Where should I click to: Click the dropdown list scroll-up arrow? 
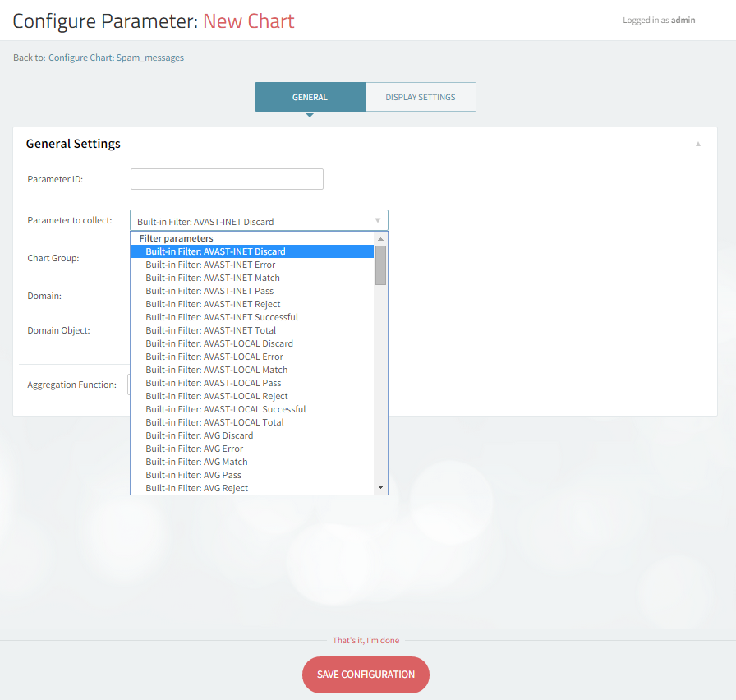point(380,239)
